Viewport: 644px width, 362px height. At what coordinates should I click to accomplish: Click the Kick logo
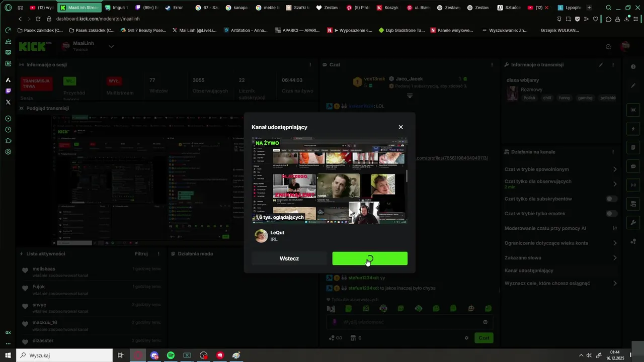coord(32,47)
